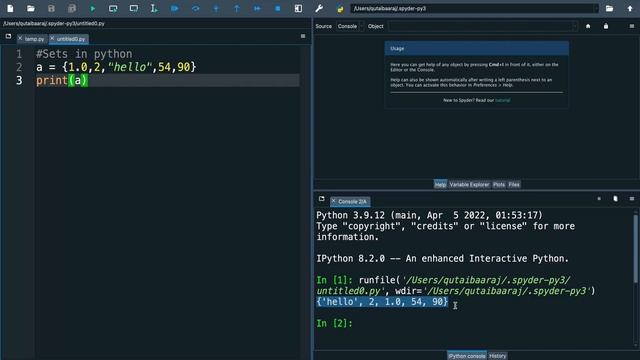Interrupt kernel with console stop icon
Image resolution: width=640 pixels, height=360 pixels.
click(x=599, y=199)
